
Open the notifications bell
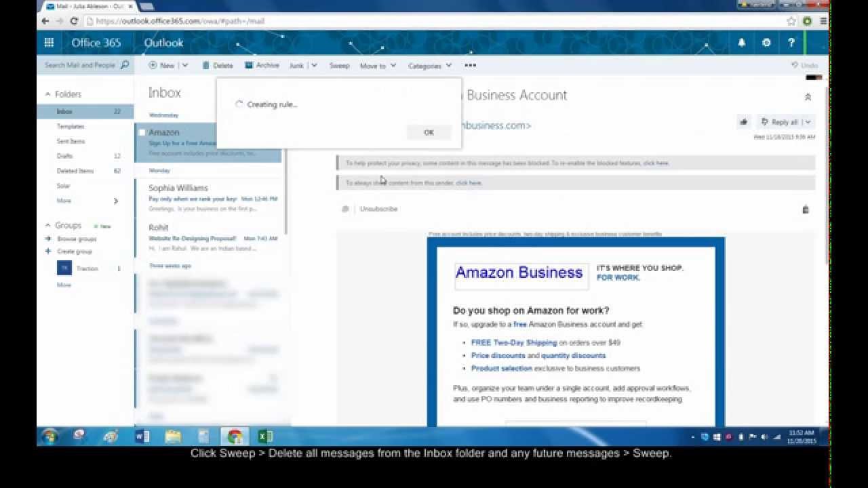click(x=742, y=43)
